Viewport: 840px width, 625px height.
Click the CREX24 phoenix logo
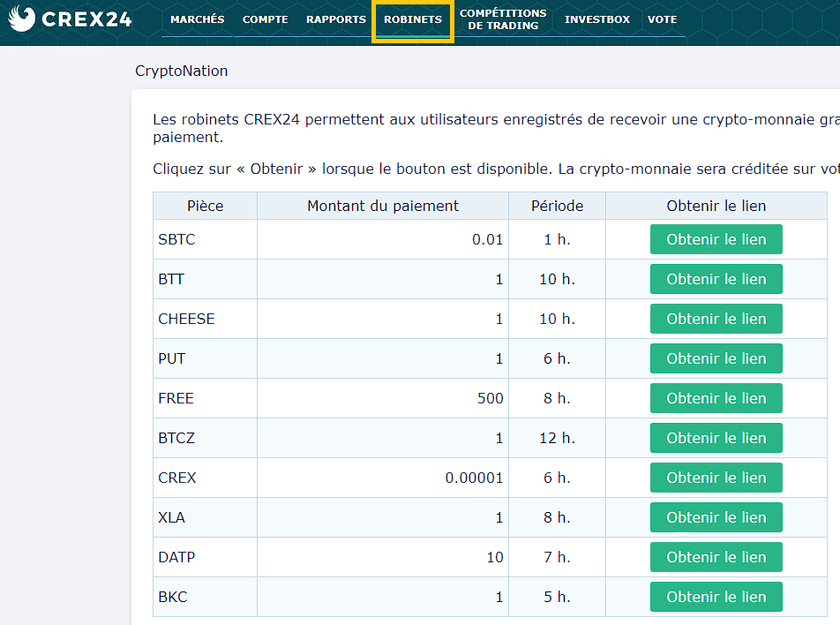click(x=70, y=19)
